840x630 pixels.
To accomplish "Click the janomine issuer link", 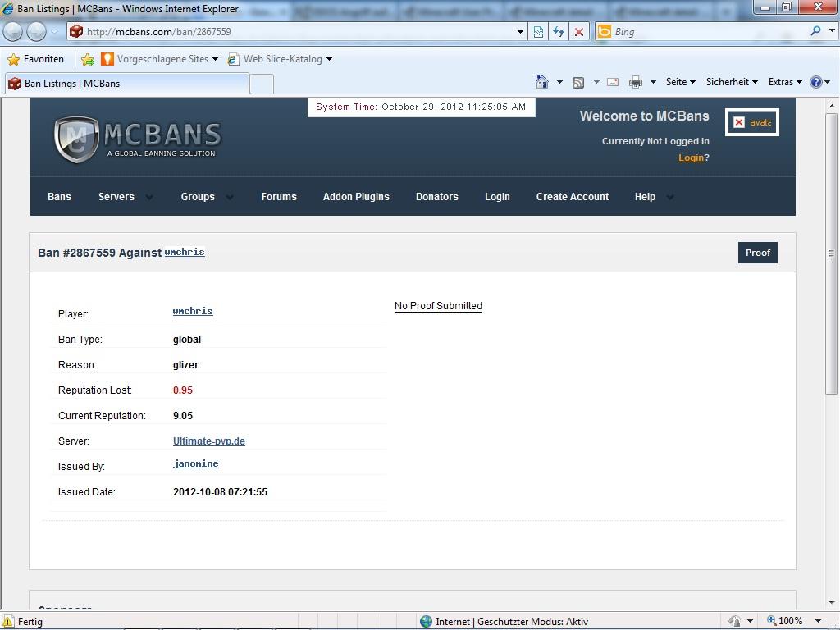I will tap(195, 464).
